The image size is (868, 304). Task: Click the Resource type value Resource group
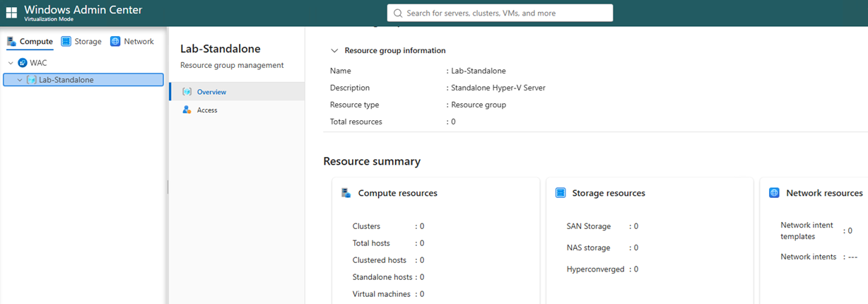tap(479, 105)
